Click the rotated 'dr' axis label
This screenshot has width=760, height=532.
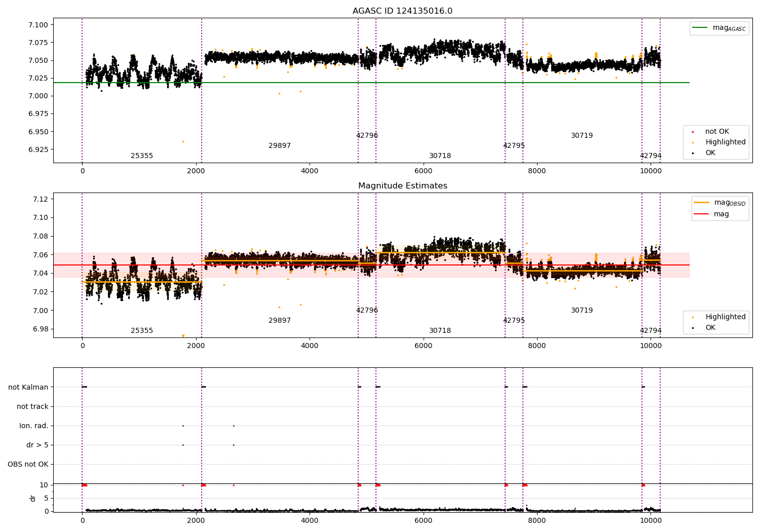[33, 498]
